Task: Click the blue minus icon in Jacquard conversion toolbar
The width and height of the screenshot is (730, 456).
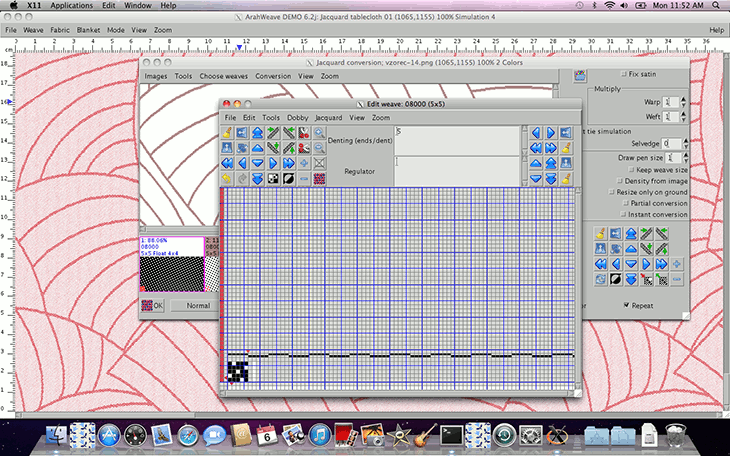Action: [677, 279]
